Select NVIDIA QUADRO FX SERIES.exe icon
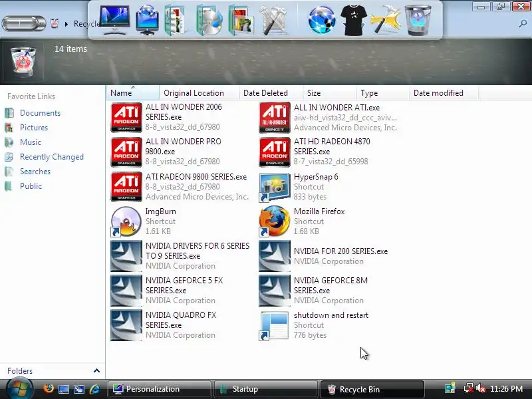 pyautogui.click(x=126, y=325)
